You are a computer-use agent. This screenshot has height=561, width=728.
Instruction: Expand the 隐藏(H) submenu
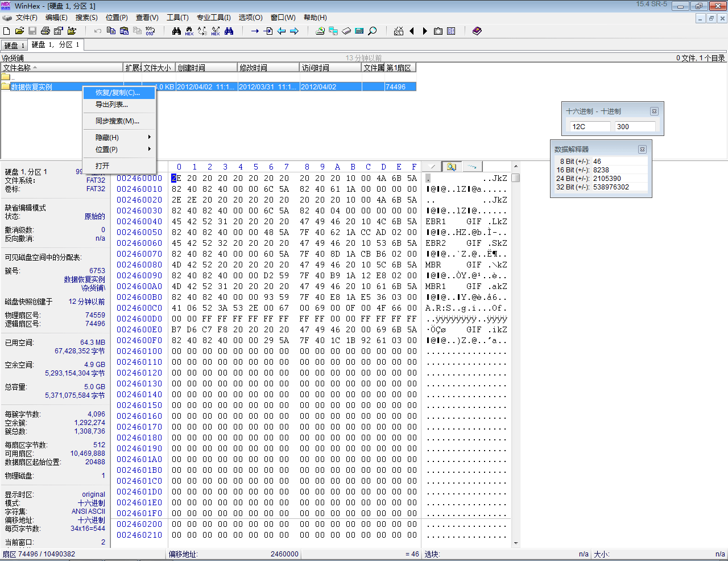point(118,138)
